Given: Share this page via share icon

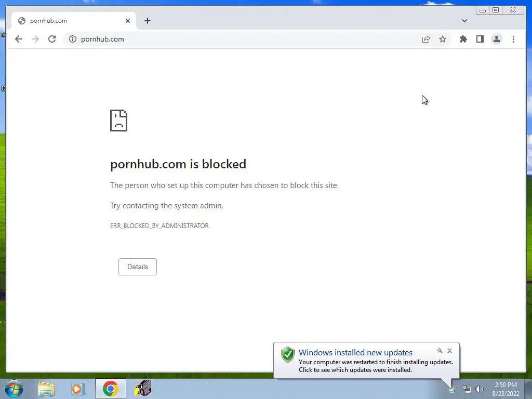Looking at the screenshot, I should click(426, 39).
